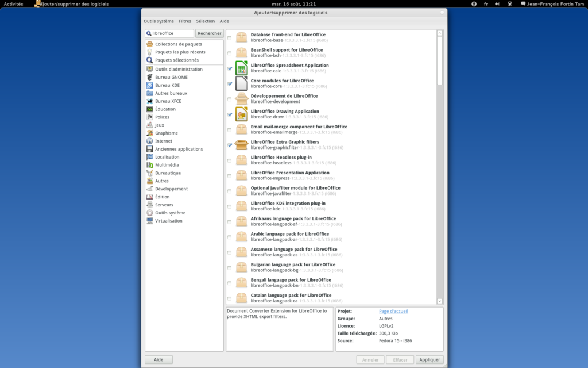The height and width of the screenshot is (368, 588).
Task: Open the Outils système menu
Action: click(158, 21)
